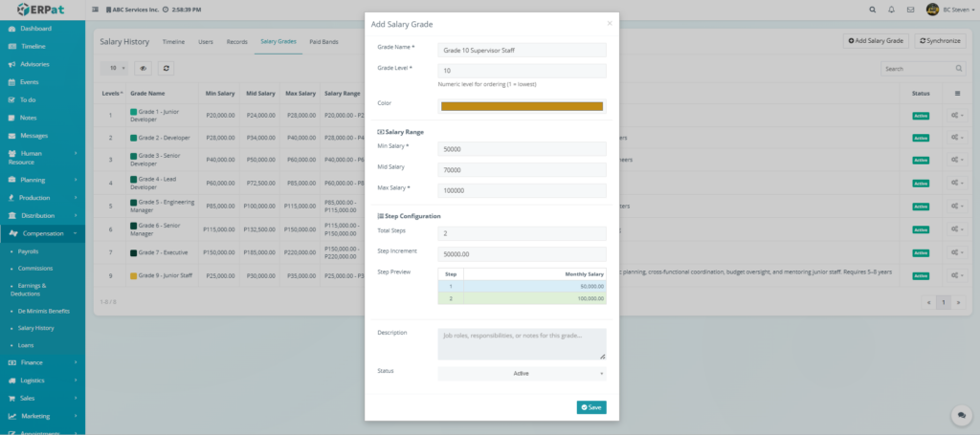Open Timeline in the sidebar

(x=33, y=46)
